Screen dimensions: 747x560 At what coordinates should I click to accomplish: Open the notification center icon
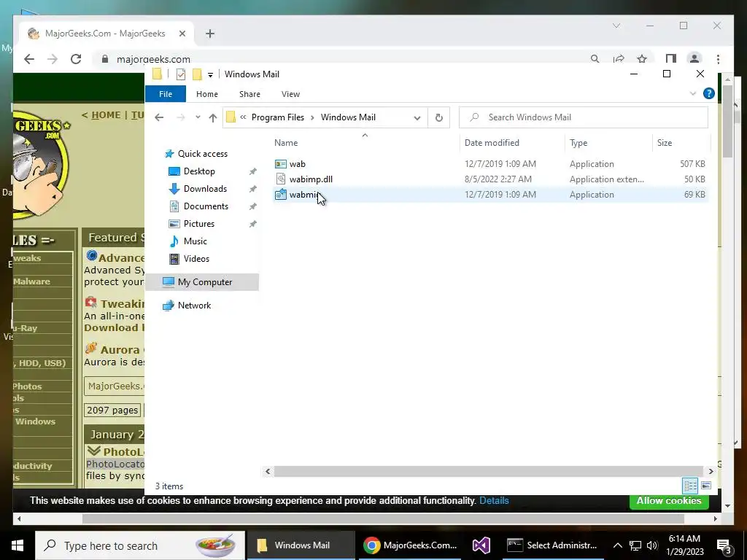724,545
